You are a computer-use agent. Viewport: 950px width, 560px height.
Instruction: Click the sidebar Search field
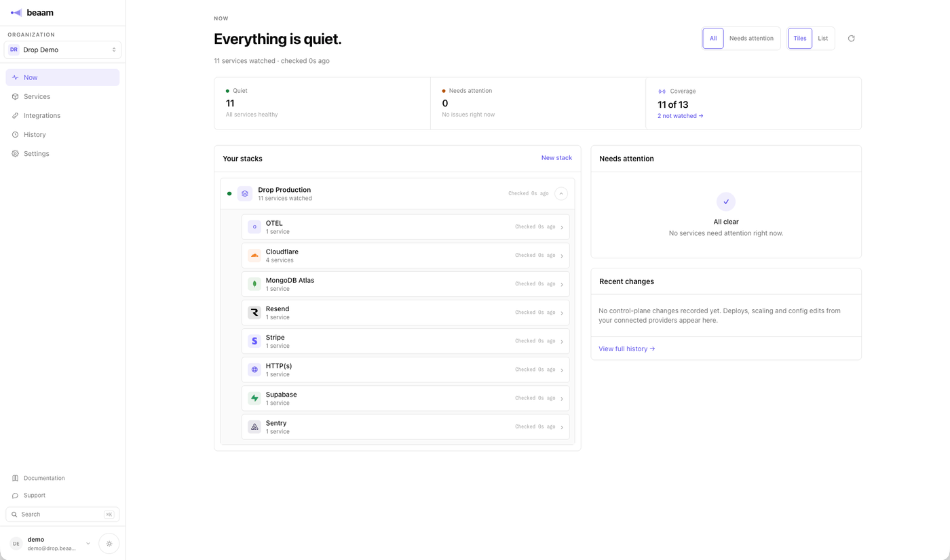click(62, 515)
